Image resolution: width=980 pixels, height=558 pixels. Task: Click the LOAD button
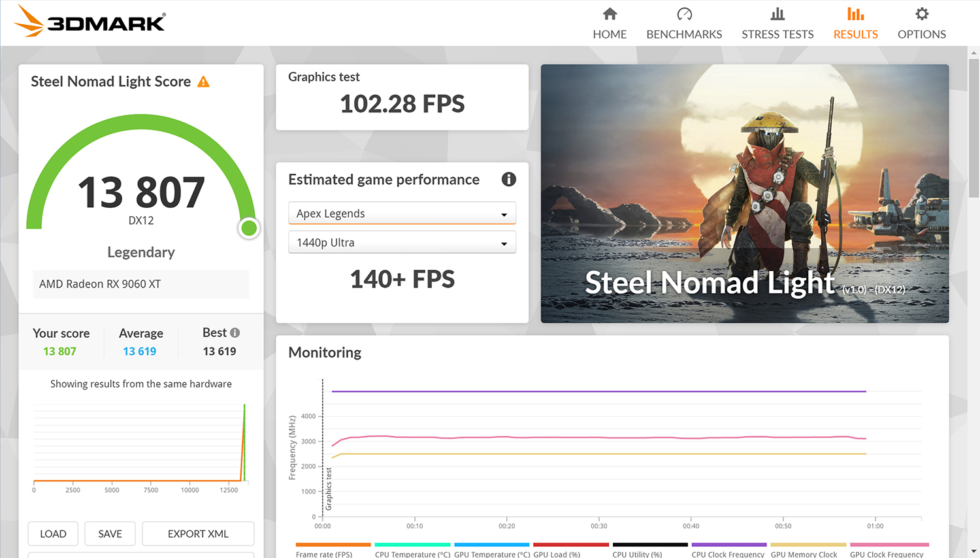click(x=53, y=534)
